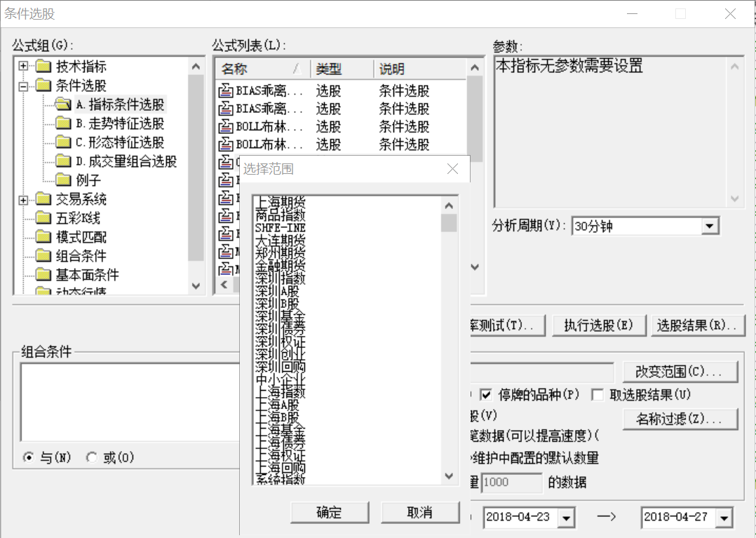Select the 或(O) radio button
Screen dimensions: 756x538
[x=92, y=457]
